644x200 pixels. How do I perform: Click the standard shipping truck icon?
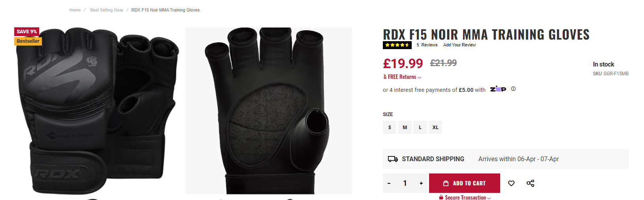[x=393, y=159]
